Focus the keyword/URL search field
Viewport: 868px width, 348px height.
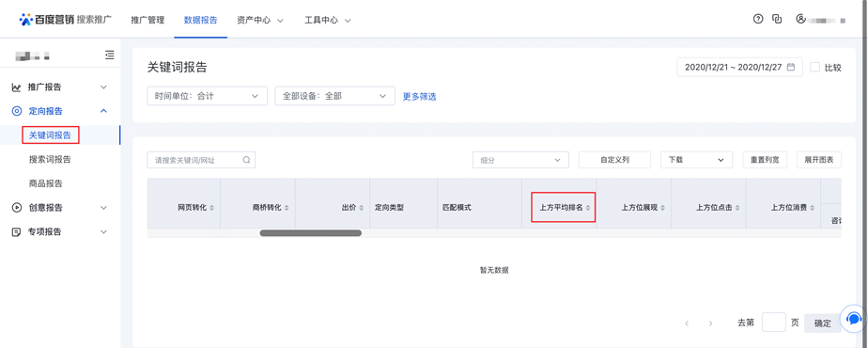point(201,160)
